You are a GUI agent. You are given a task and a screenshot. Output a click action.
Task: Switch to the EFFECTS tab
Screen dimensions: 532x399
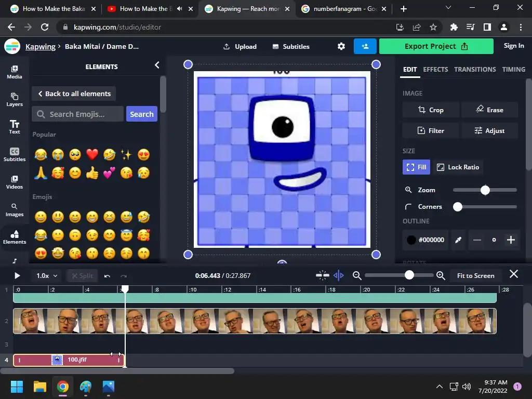(435, 69)
